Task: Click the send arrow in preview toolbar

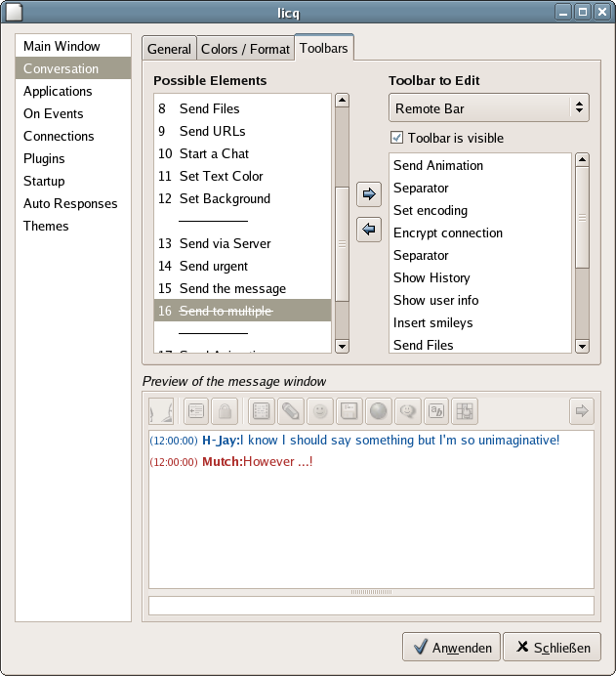Action: 581,411
